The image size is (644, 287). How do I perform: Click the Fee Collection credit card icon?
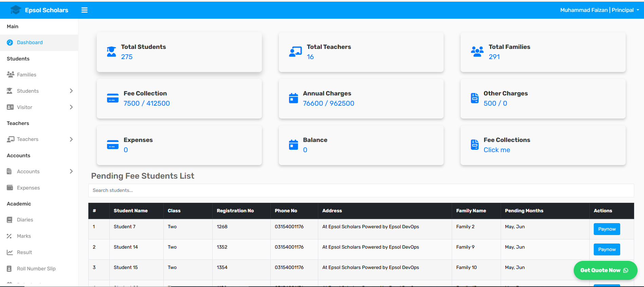113,98
